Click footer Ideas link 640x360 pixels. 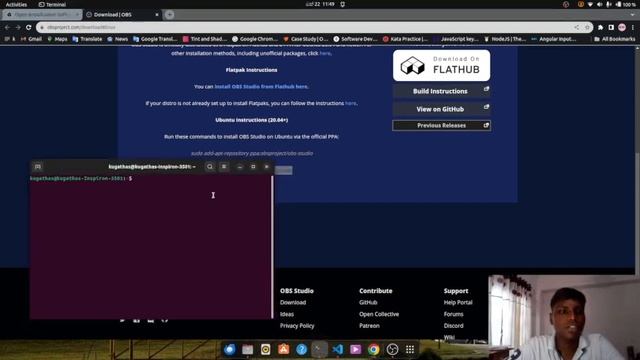click(x=287, y=314)
